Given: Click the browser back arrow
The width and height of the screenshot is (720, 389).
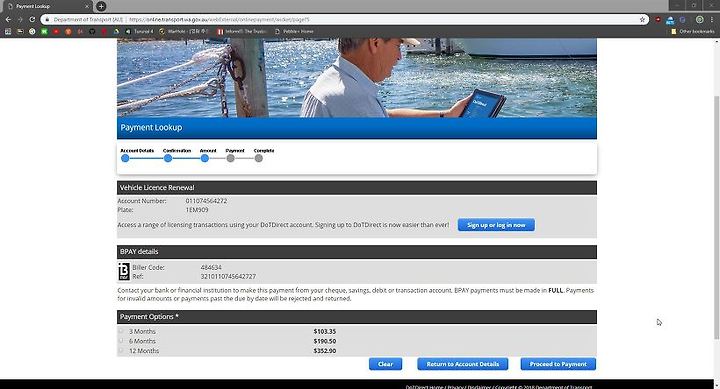Looking at the screenshot, I should click(x=8, y=20).
